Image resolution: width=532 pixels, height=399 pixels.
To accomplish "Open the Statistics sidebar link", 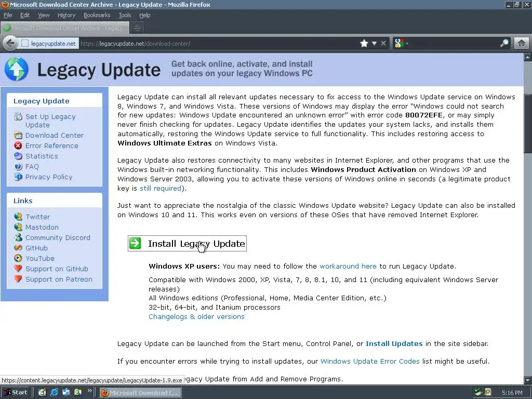I will pyautogui.click(x=42, y=156).
